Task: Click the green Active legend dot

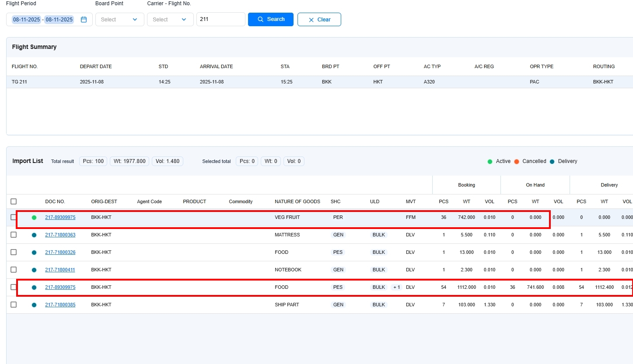Action: click(x=490, y=162)
